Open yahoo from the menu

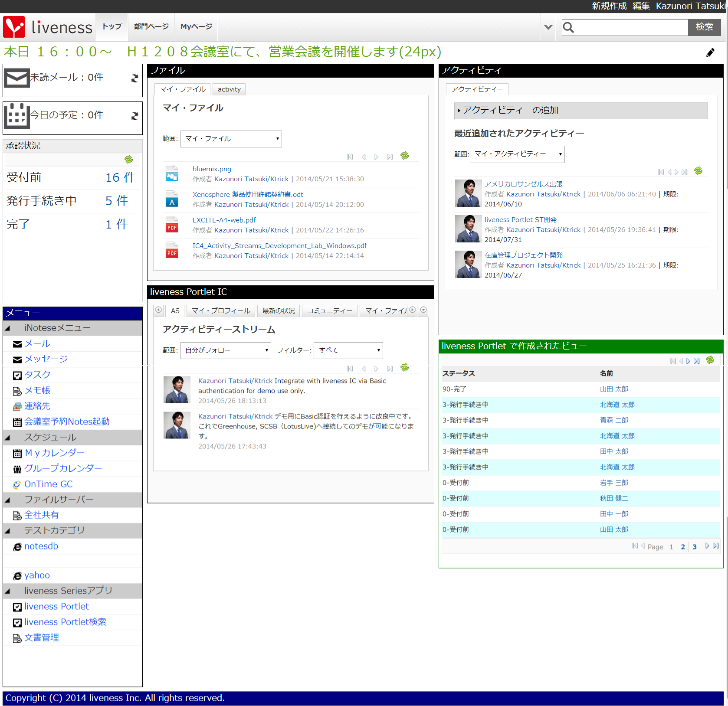tap(37, 575)
